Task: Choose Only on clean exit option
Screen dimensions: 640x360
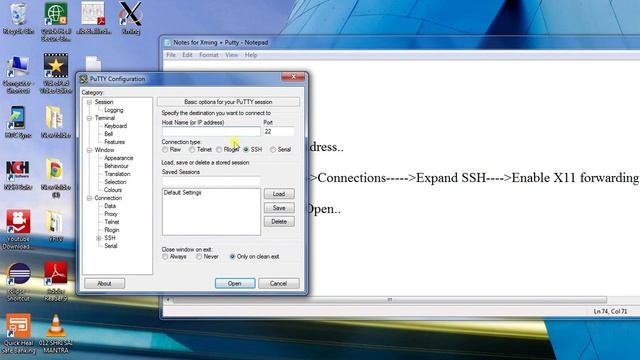Action: click(x=232, y=257)
